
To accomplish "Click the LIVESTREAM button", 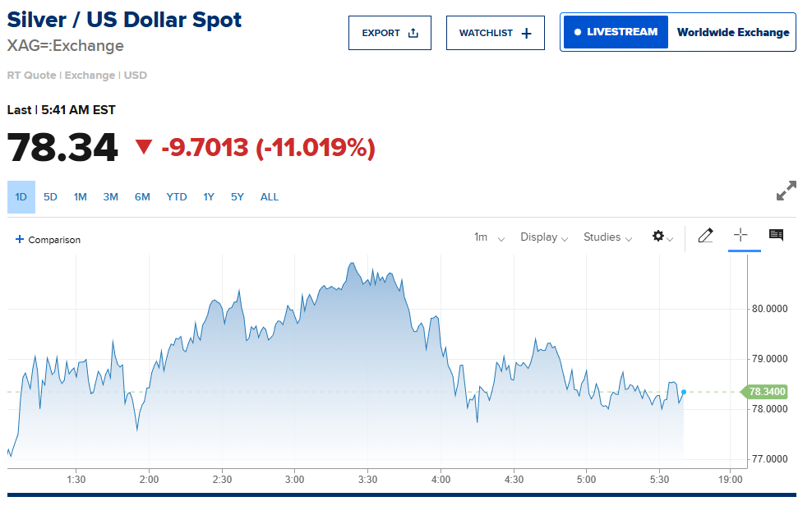I will pos(616,32).
